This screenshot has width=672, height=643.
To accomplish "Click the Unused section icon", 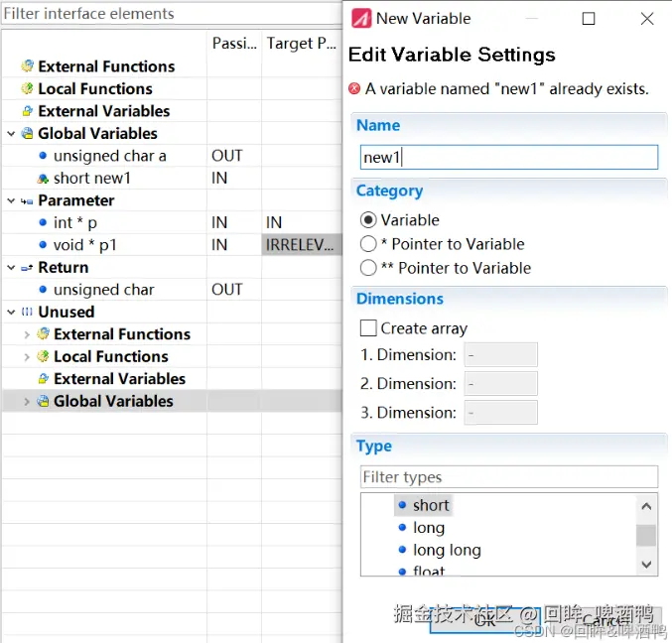I will tap(27, 312).
